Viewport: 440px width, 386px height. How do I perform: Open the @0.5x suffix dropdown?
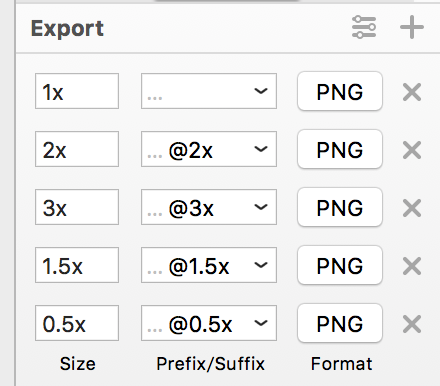coord(261,323)
